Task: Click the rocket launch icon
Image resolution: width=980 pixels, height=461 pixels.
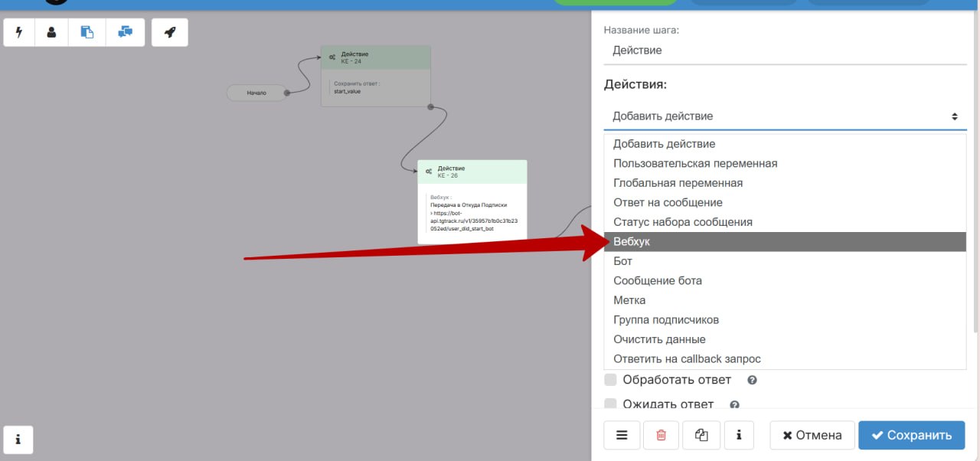Action: click(170, 33)
